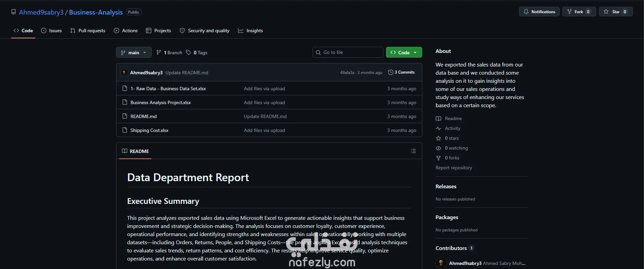Image resolution: width=644 pixels, height=269 pixels.
Task: Open Business Analysis Project.xlsx file
Action: (160, 102)
